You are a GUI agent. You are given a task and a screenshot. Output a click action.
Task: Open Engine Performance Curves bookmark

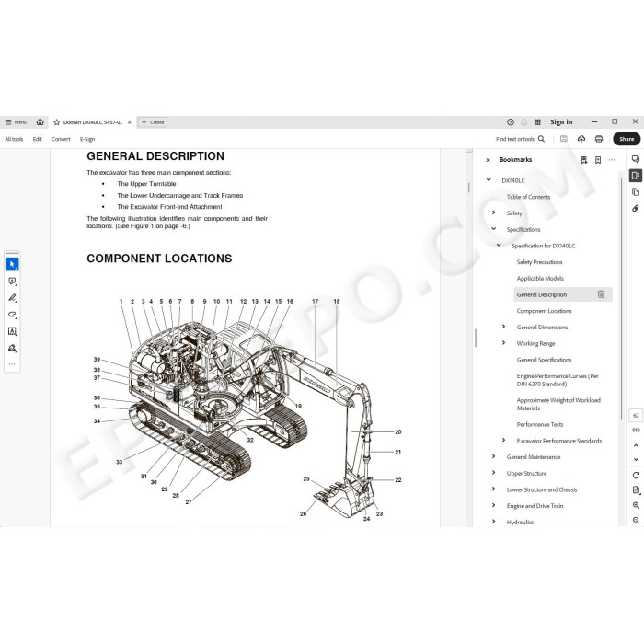point(558,380)
